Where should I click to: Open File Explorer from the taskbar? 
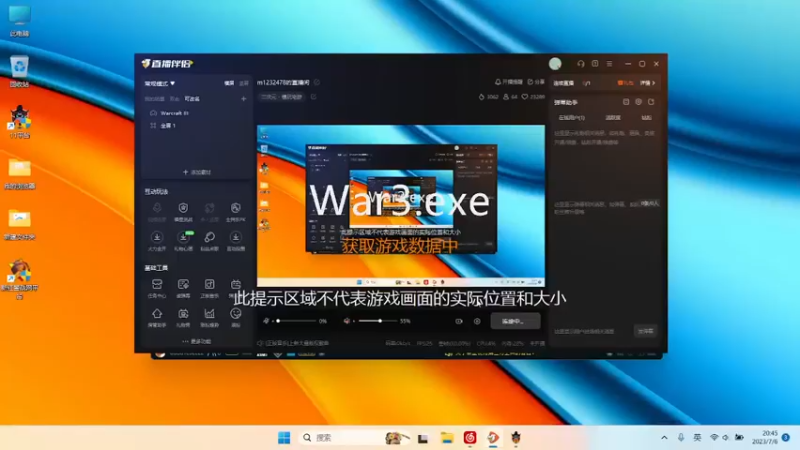coord(447,438)
